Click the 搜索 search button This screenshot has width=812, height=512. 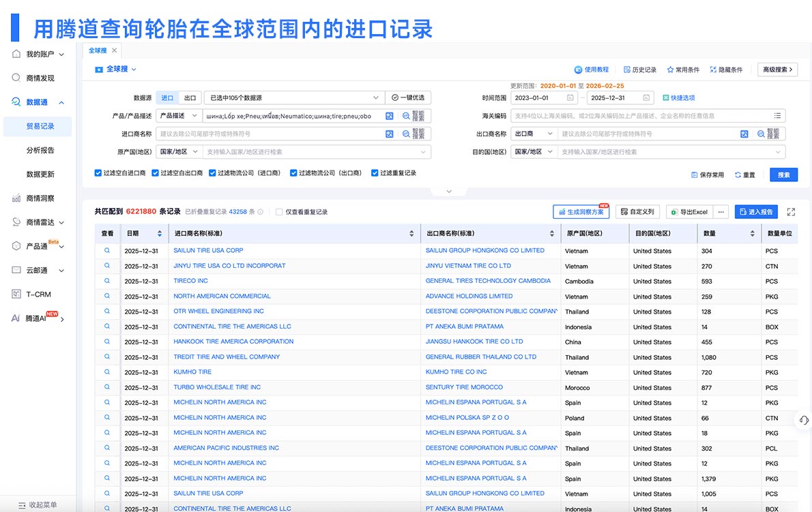(x=783, y=175)
